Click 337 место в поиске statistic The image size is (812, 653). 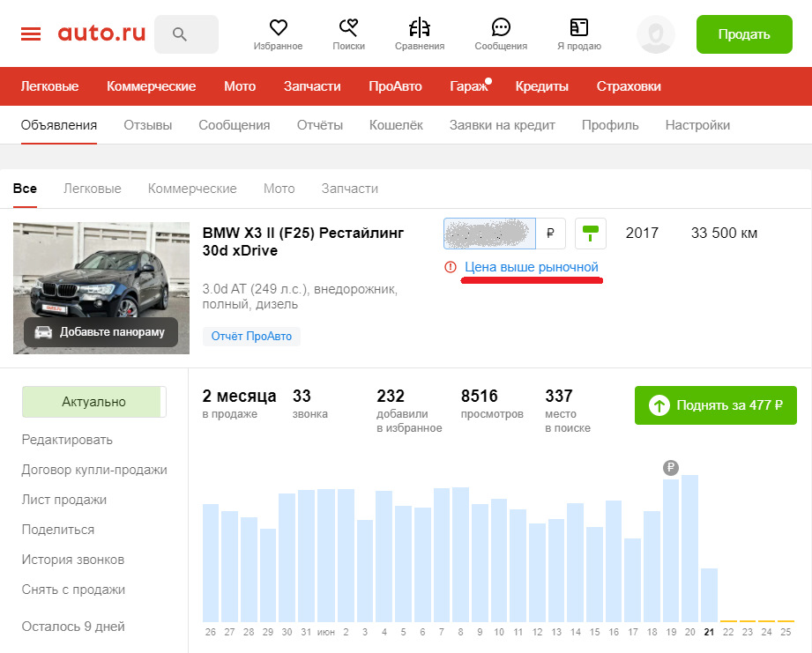(x=568, y=411)
